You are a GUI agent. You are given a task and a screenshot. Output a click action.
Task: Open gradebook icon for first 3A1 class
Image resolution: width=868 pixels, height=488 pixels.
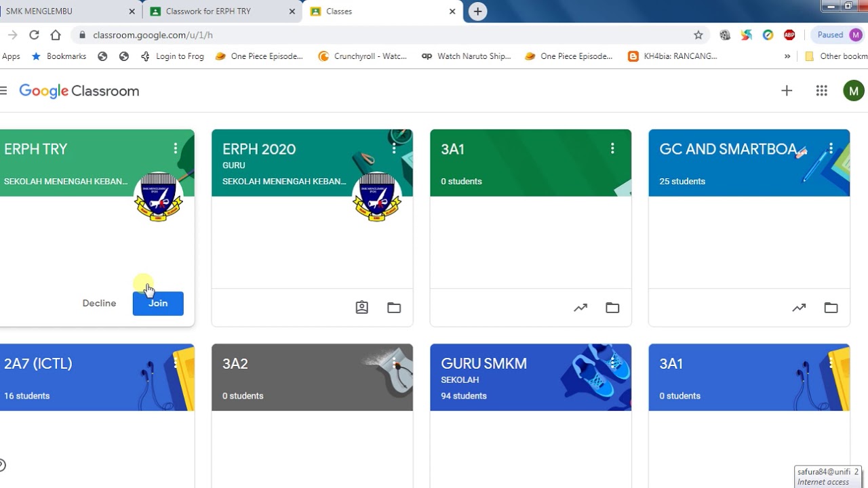click(580, 308)
